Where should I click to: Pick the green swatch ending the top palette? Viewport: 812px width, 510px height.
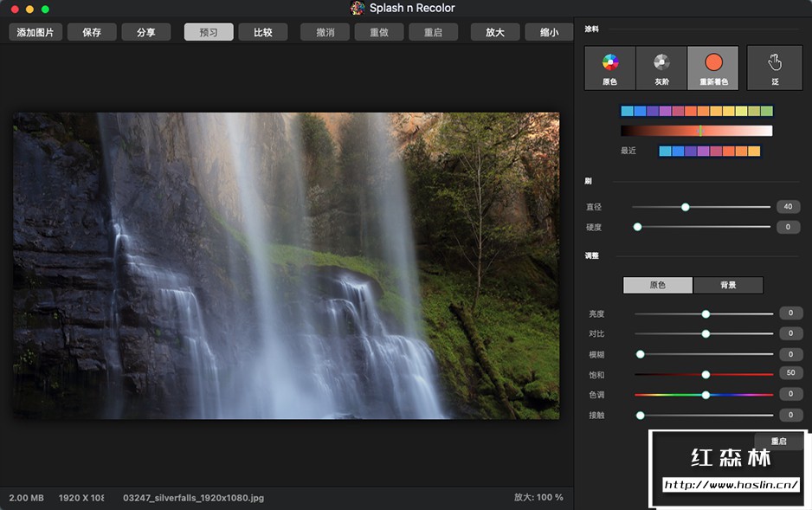pyautogui.click(x=767, y=111)
